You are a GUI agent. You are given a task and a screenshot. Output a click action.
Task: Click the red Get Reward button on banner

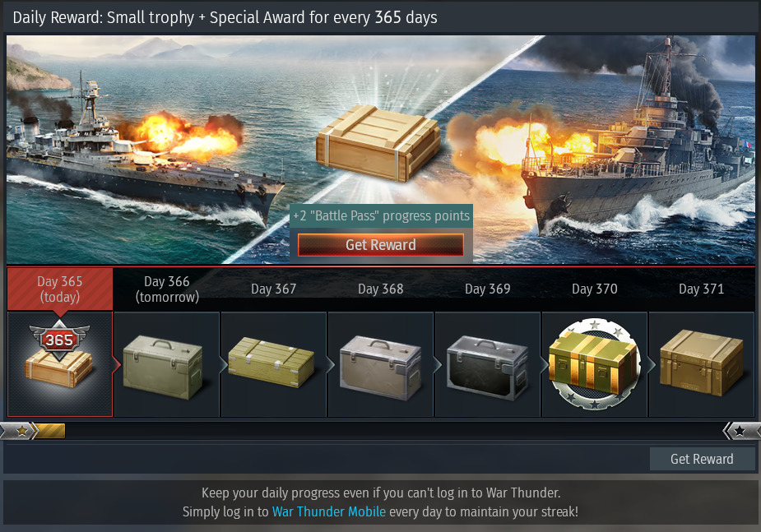pyautogui.click(x=380, y=245)
